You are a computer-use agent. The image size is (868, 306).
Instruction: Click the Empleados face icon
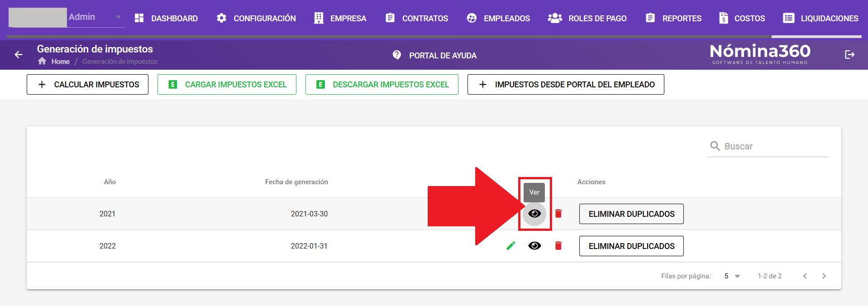coord(472,18)
